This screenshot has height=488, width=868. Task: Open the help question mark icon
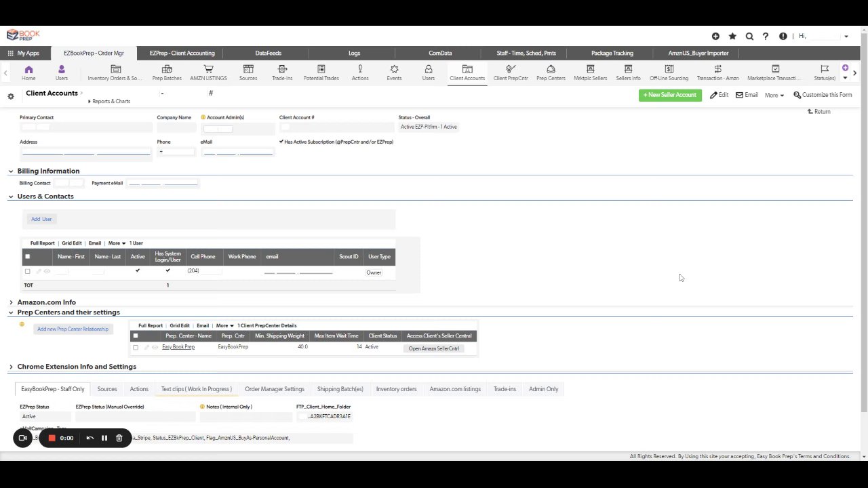pos(766,36)
